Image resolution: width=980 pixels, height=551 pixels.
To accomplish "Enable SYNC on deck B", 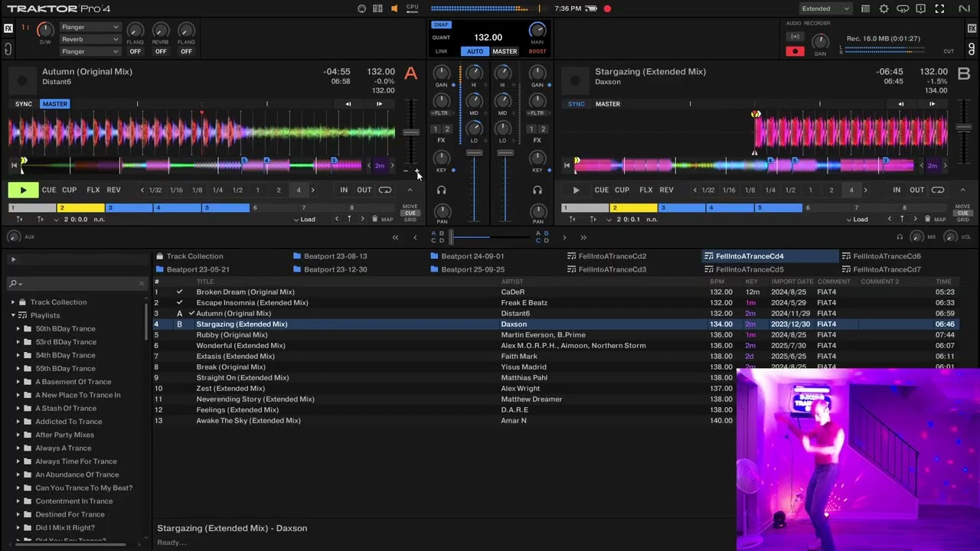I will tap(577, 104).
